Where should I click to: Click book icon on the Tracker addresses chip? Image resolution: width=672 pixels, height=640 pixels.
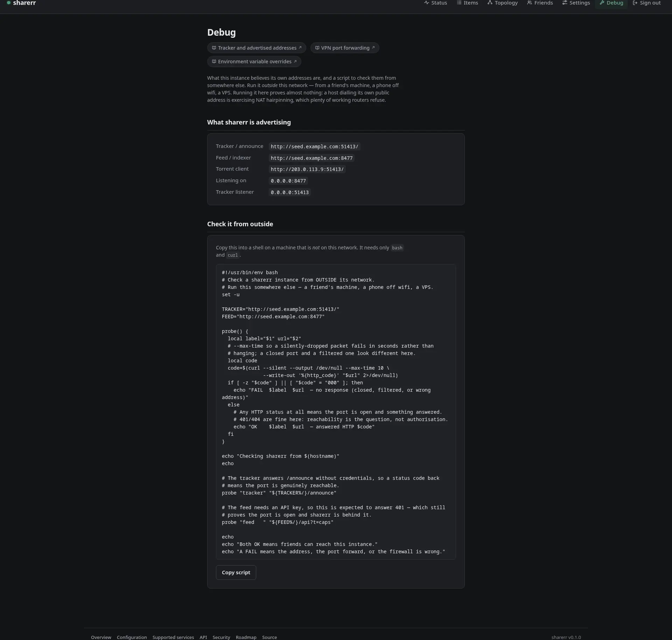[x=214, y=48]
